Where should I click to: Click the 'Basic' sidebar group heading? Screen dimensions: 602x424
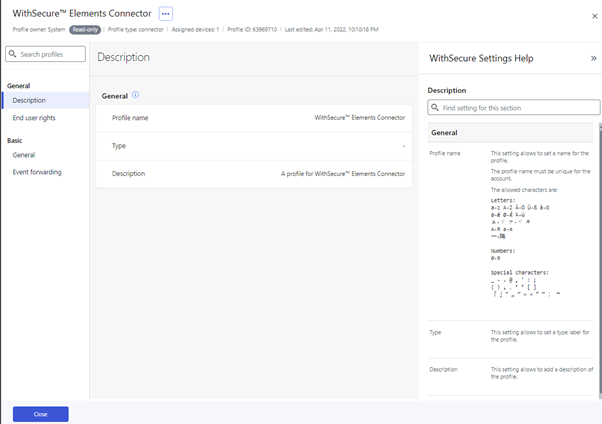[x=15, y=141]
